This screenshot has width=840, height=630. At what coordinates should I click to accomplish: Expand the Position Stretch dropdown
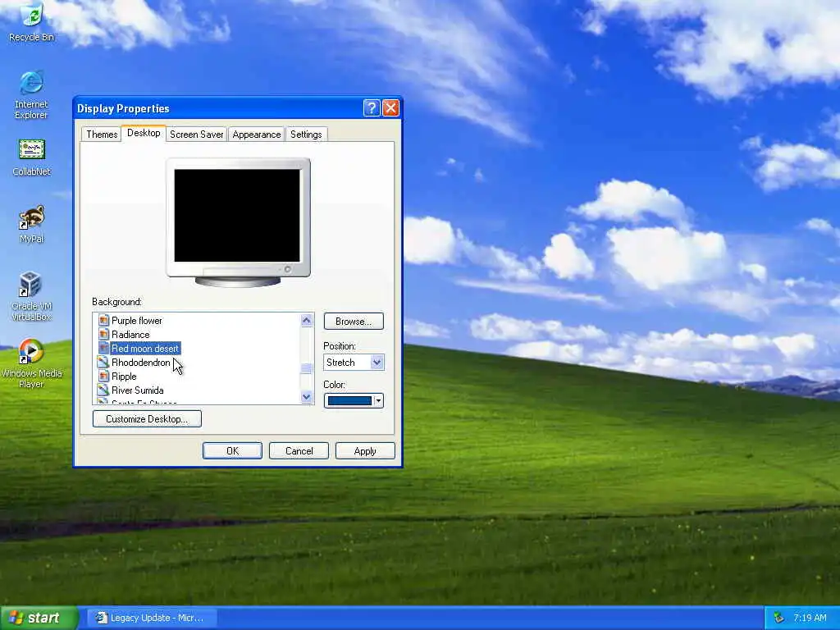point(377,362)
